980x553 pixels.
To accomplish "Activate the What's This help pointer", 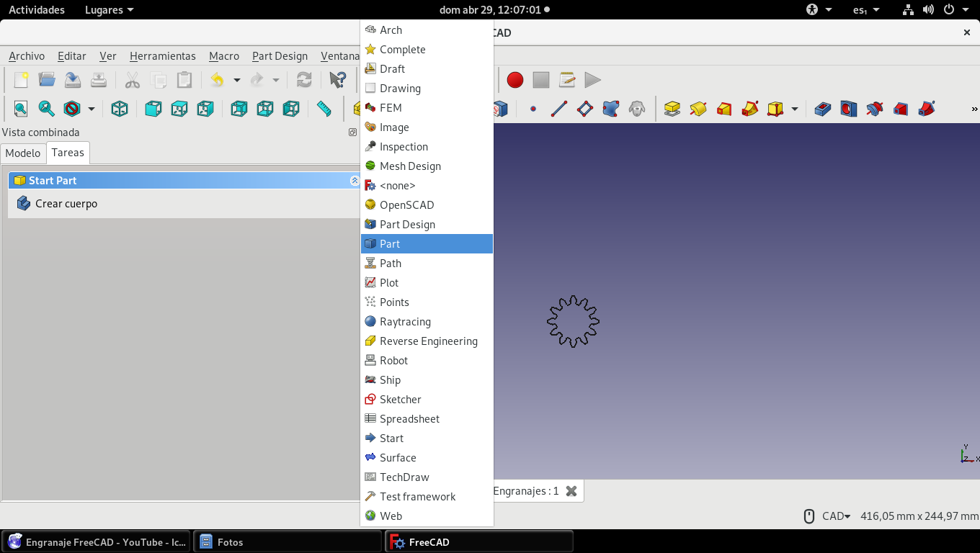I will tap(337, 80).
